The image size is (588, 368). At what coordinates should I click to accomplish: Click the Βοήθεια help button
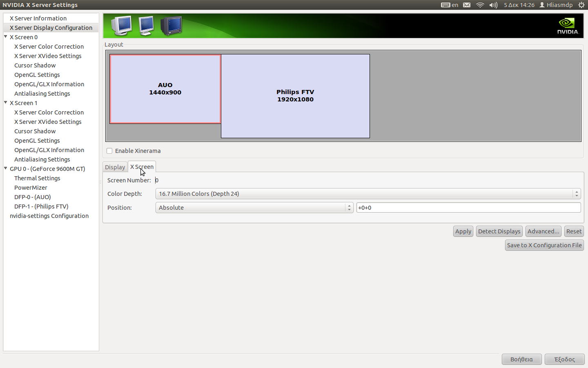tap(521, 359)
